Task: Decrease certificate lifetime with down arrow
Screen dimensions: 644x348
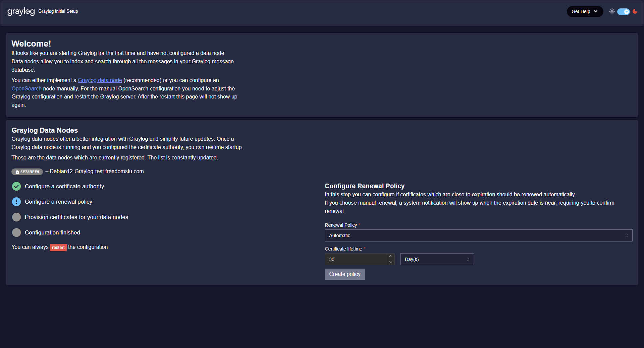Action: pos(391,262)
